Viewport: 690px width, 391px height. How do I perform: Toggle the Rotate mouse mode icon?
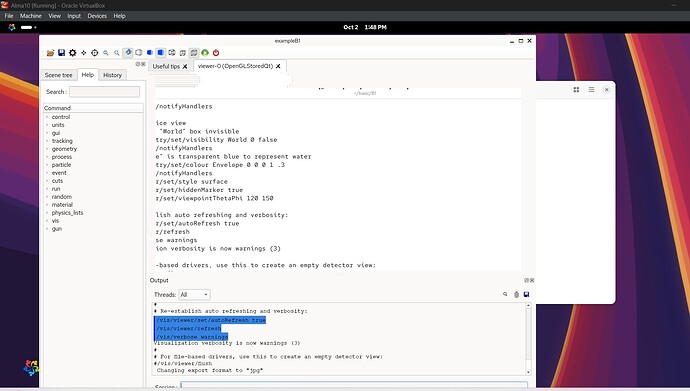(128, 53)
